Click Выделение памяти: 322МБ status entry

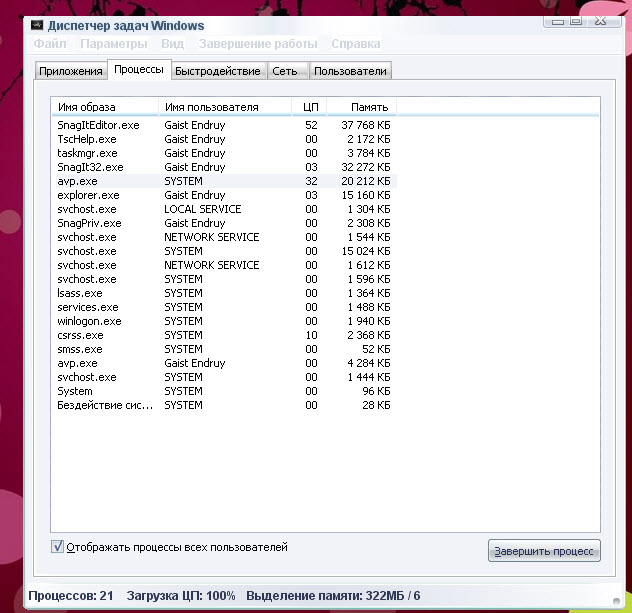(333, 595)
